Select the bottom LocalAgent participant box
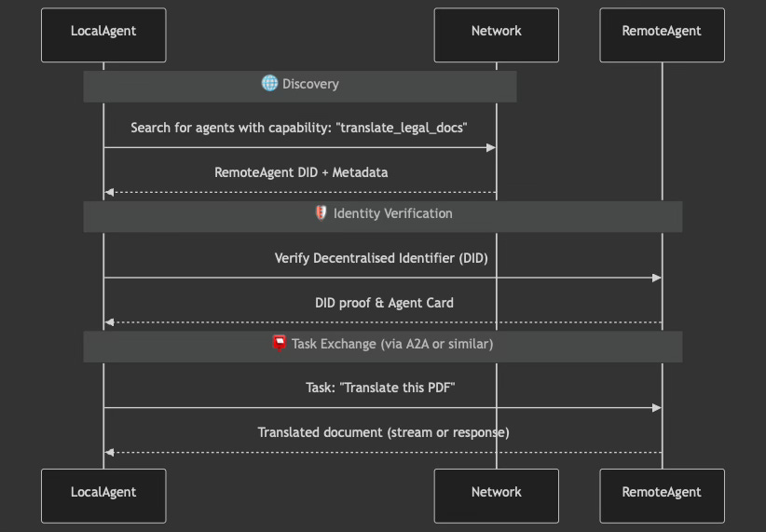 coord(103,496)
